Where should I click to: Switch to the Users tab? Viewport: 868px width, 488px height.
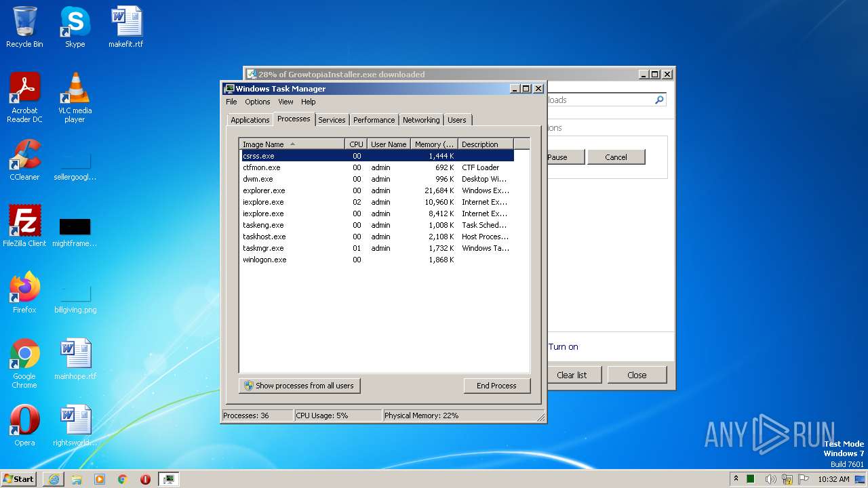point(456,120)
